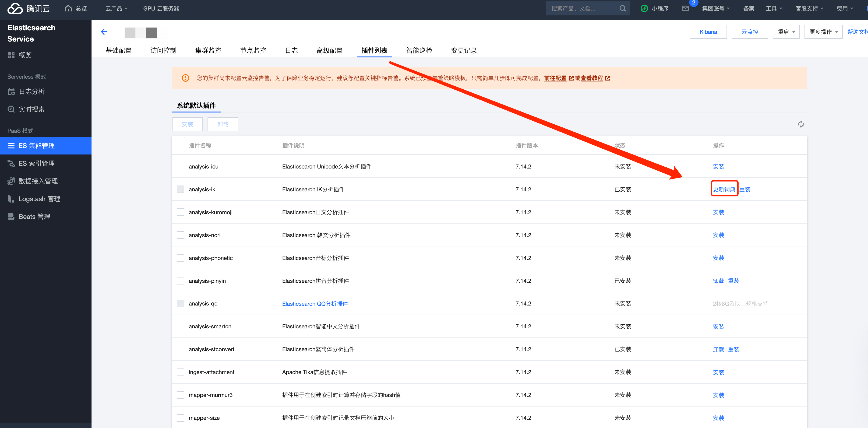Image resolution: width=868 pixels, height=428 pixels.
Task: Open 云监控 button
Action: [x=749, y=32]
